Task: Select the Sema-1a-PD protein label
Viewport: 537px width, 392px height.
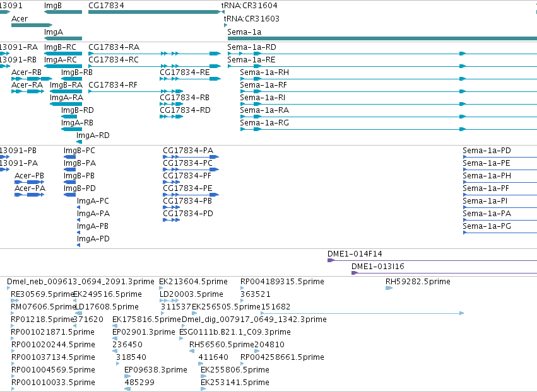Action: click(487, 151)
